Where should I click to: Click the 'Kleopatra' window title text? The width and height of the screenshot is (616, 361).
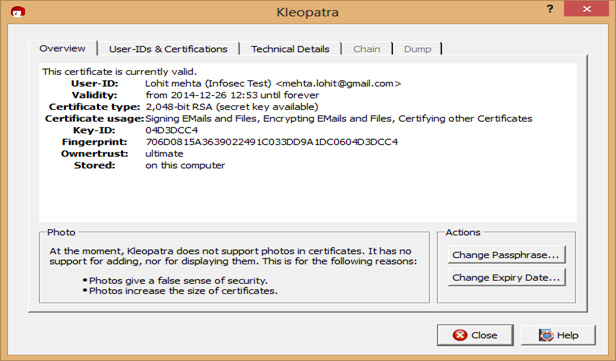click(308, 12)
